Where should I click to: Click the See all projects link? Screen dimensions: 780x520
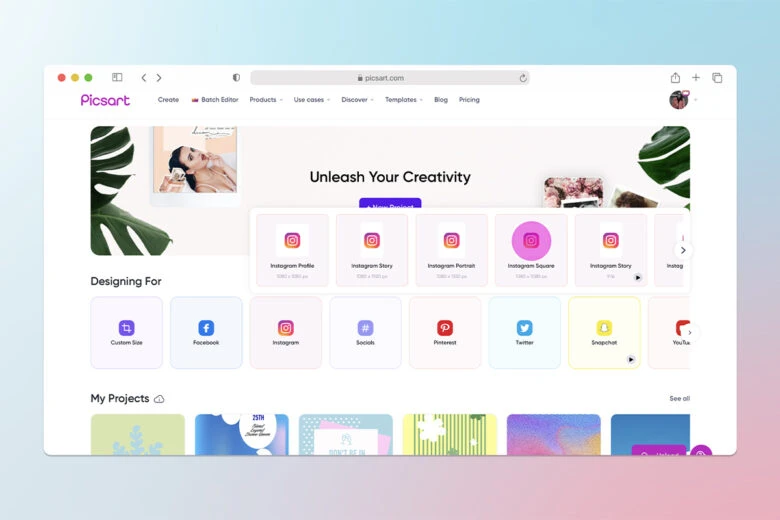click(x=679, y=399)
